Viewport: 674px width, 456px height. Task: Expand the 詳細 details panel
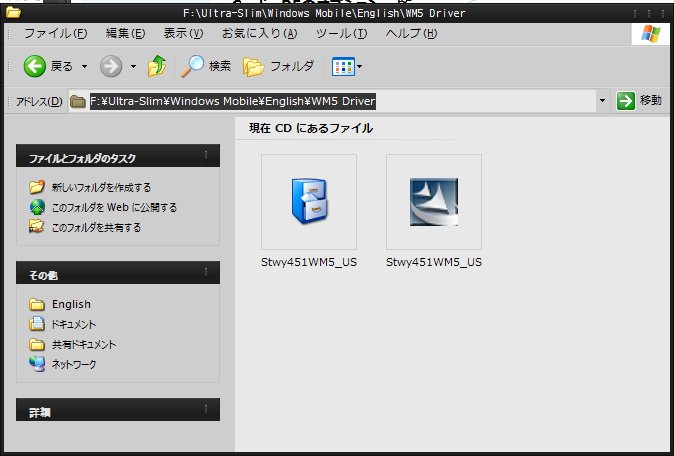pos(206,409)
